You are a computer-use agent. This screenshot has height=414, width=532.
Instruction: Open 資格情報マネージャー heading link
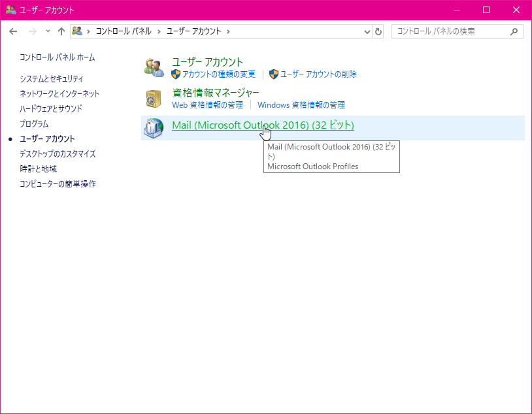coord(216,93)
